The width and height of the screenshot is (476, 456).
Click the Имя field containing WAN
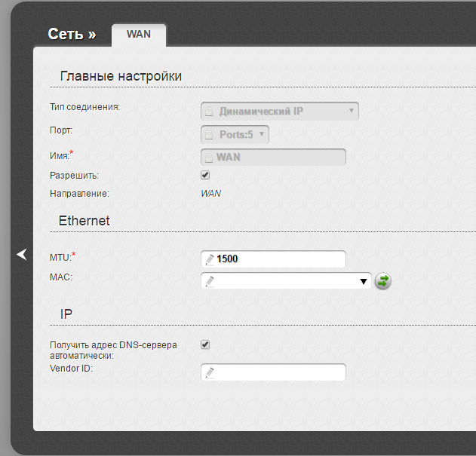[278, 158]
